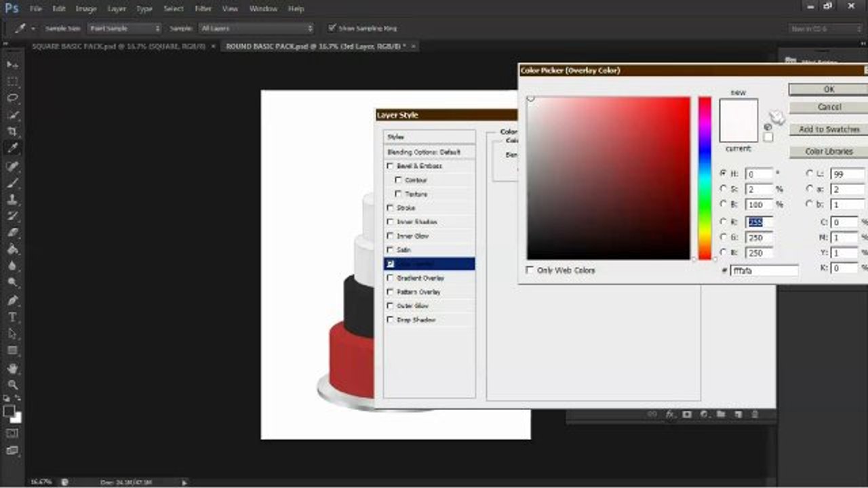Screen dimensions: 868x488
Task: Select the Eraser tool
Action: [x=12, y=232]
